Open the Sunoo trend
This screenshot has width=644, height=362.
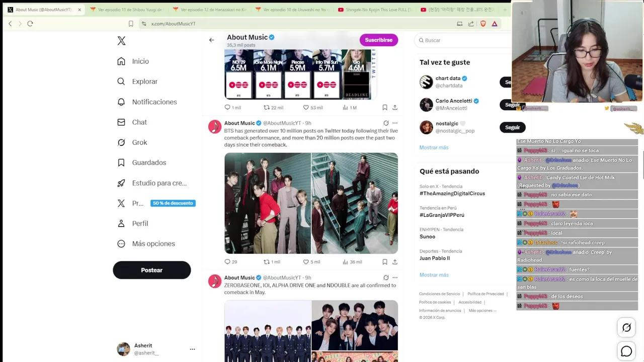(427, 237)
